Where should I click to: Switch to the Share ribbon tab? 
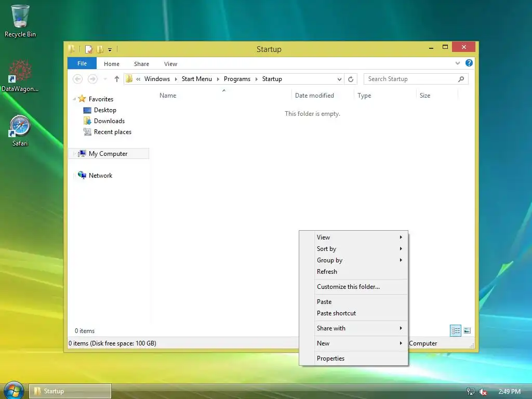click(x=141, y=64)
